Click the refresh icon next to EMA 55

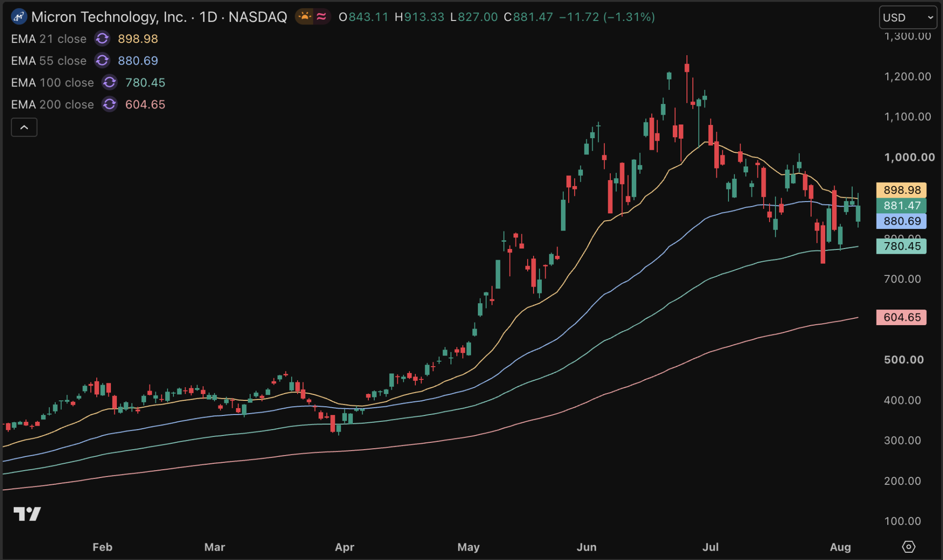[x=102, y=61]
